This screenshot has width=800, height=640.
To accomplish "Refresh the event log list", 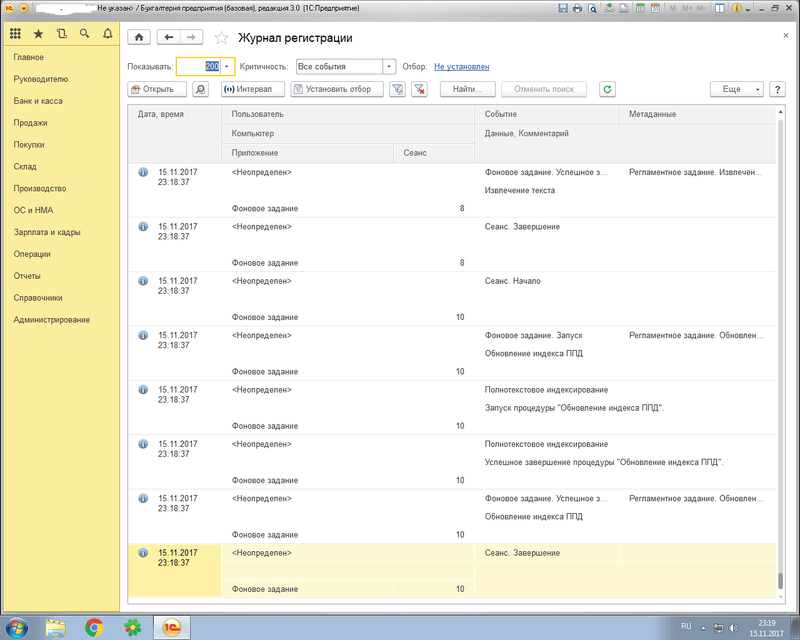I will click(607, 89).
